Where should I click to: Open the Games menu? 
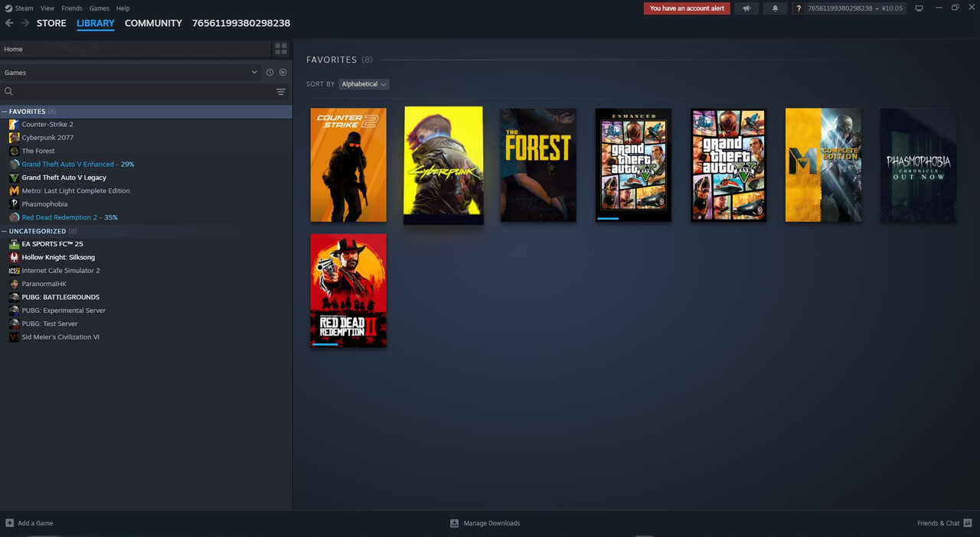[99, 8]
